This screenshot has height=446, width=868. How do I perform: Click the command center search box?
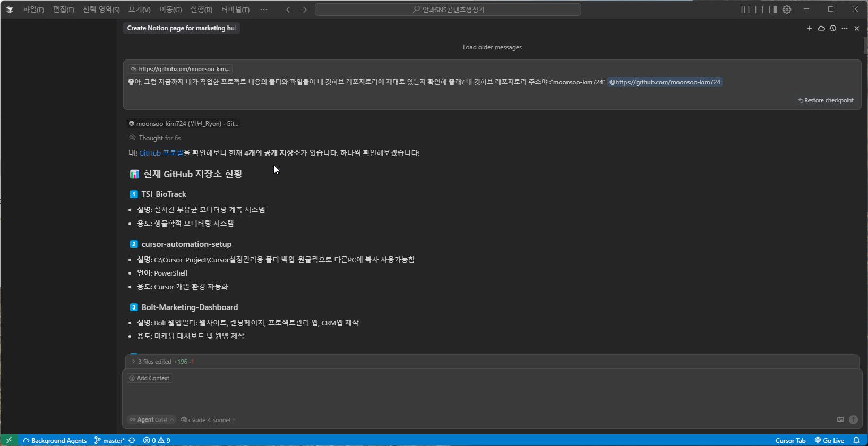point(448,10)
